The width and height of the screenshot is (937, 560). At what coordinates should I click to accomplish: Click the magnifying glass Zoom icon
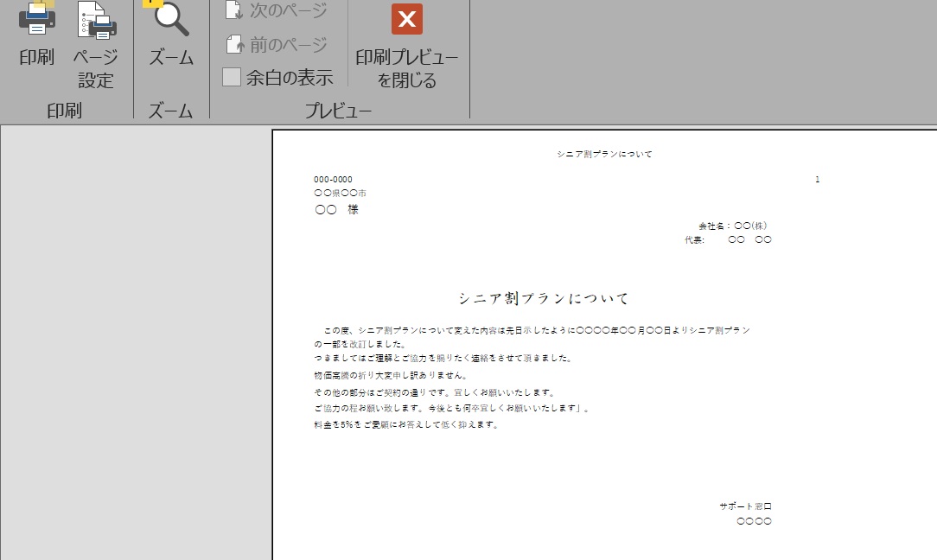(171, 19)
